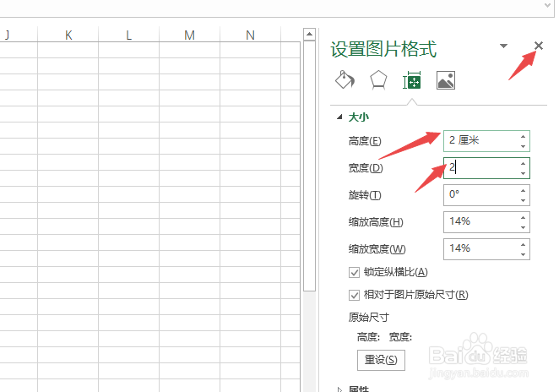Increase 缩放高度 with up spinner
The width and height of the screenshot is (559, 392).
click(523, 218)
